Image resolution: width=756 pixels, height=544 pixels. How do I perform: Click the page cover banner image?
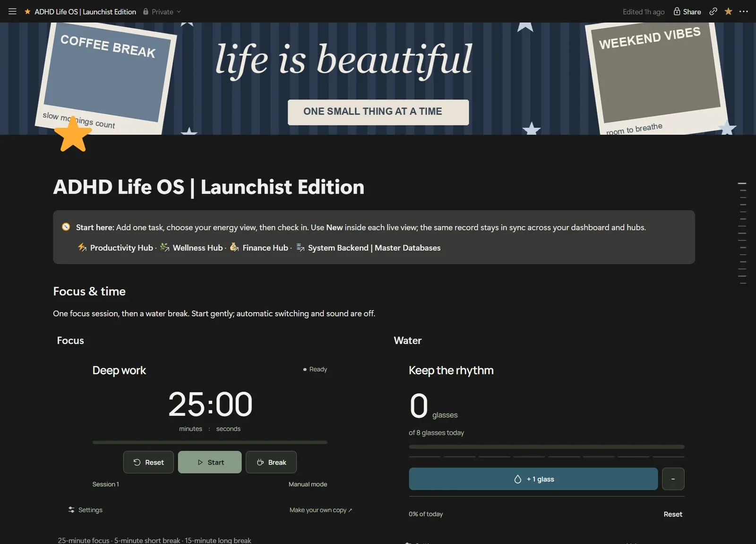click(378, 78)
